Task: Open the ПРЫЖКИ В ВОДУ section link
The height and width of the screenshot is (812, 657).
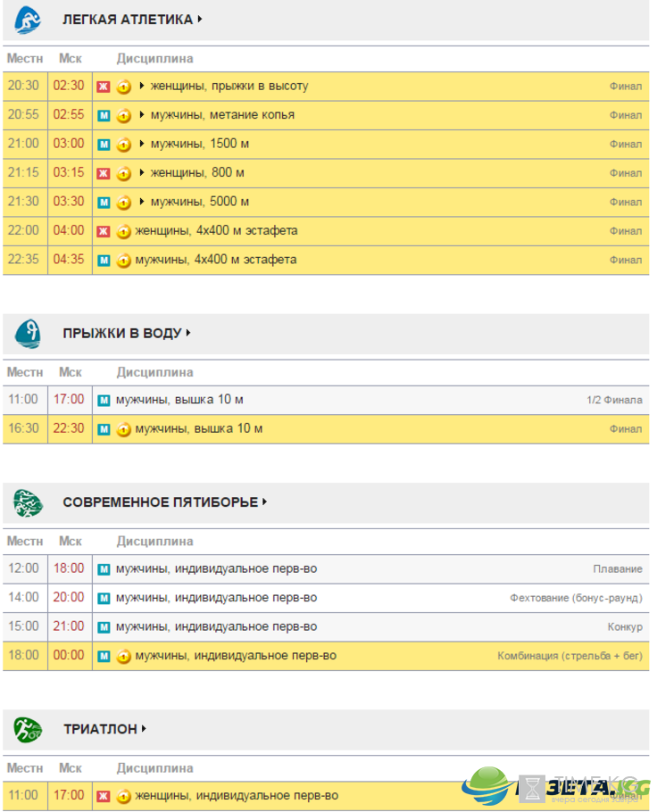Action: 122,333
